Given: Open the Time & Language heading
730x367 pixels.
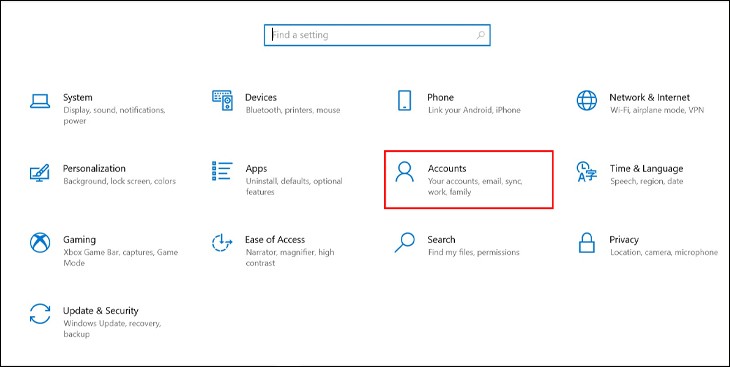Looking at the screenshot, I should point(647,169).
